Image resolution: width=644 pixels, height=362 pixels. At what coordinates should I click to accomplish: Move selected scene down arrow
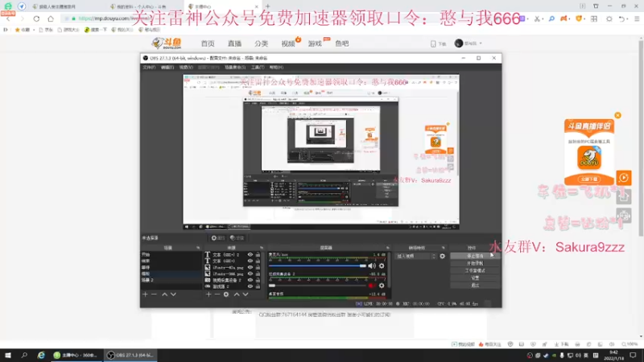(x=173, y=294)
